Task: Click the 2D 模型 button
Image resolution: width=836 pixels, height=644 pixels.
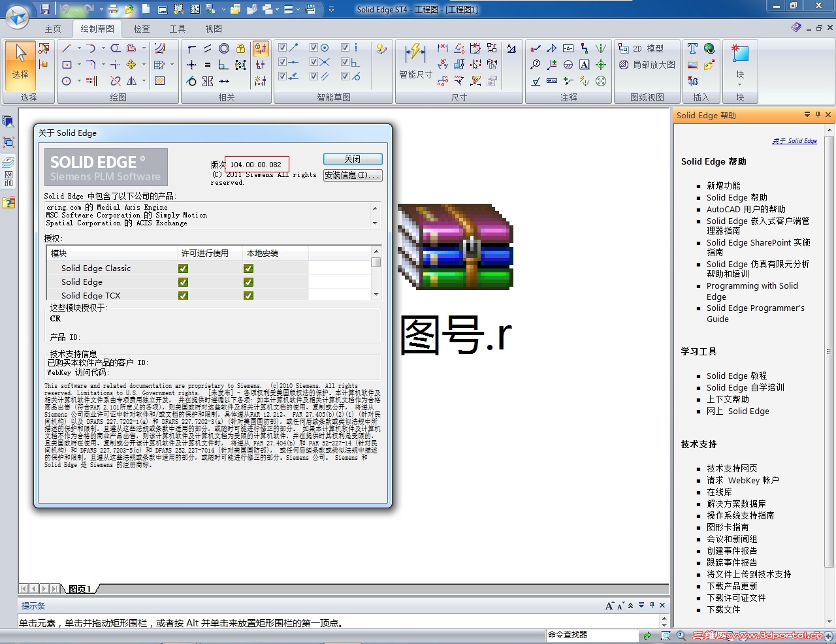Action: pyautogui.click(x=641, y=48)
